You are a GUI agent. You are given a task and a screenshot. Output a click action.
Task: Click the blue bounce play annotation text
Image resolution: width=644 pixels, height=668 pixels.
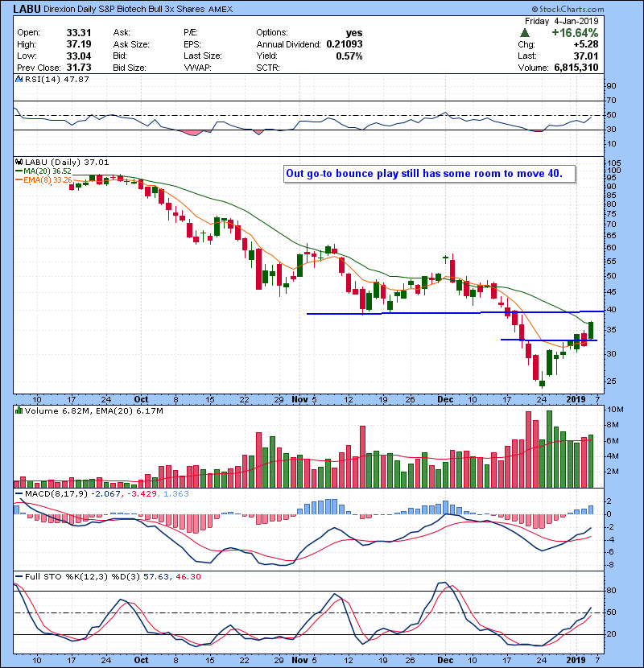click(424, 174)
